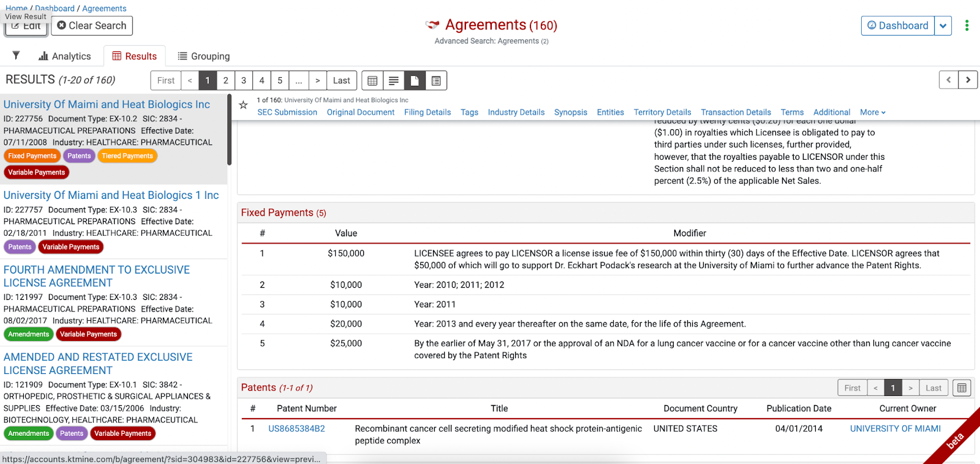Click page 1 in Patents pagination
980x464 pixels.
coord(893,388)
